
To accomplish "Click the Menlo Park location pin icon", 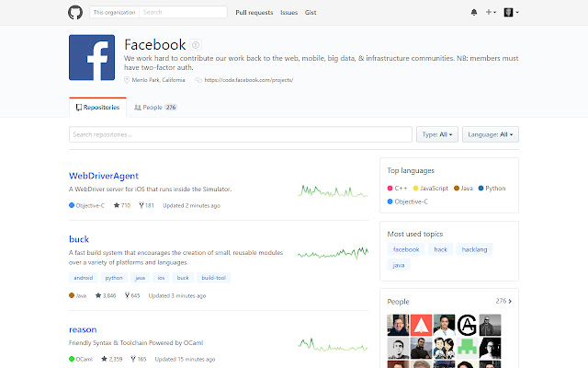I will 127,80.
